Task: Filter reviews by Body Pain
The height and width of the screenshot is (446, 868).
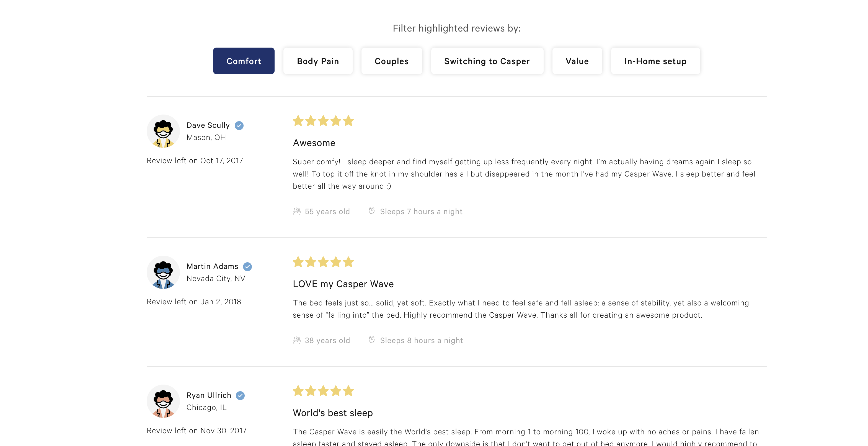Action: (x=318, y=61)
